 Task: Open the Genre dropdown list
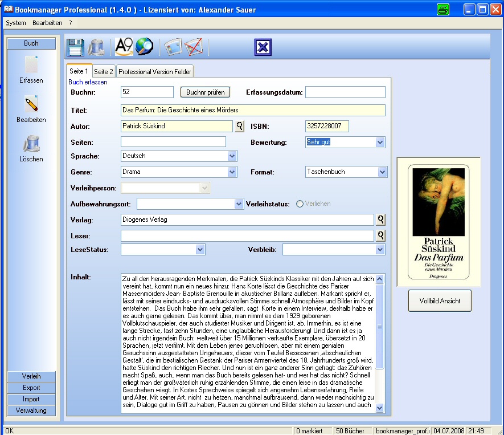[x=232, y=172]
